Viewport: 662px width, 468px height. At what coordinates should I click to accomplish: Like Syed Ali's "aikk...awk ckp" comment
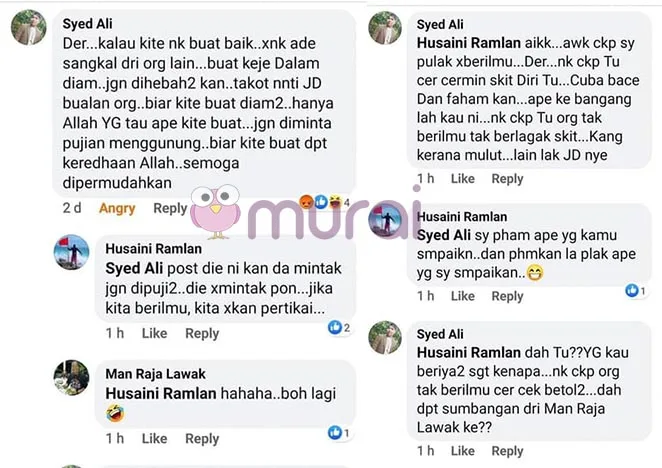pyautogui.click(x=463, y=179)
